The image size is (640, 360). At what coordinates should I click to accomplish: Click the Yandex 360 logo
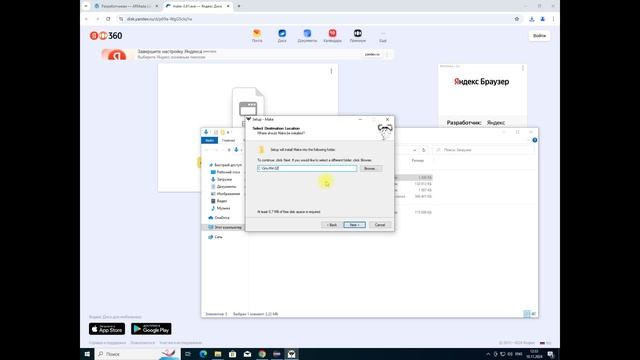106,36
